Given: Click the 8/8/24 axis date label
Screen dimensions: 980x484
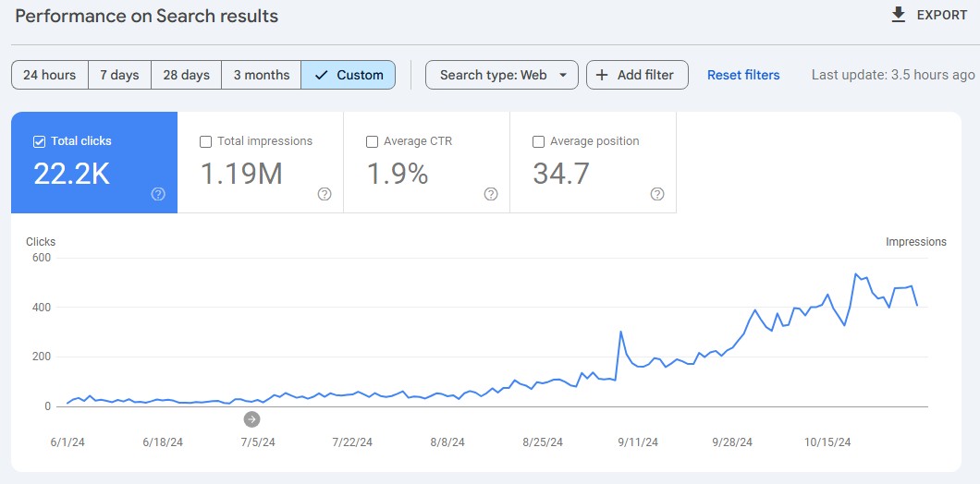Looking at the screenshot, I should tap(447, 442).
